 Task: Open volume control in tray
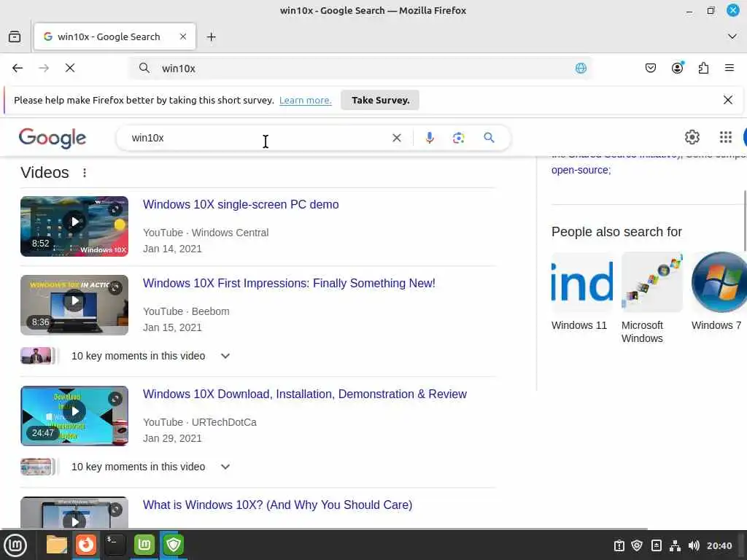coord(694,545)
